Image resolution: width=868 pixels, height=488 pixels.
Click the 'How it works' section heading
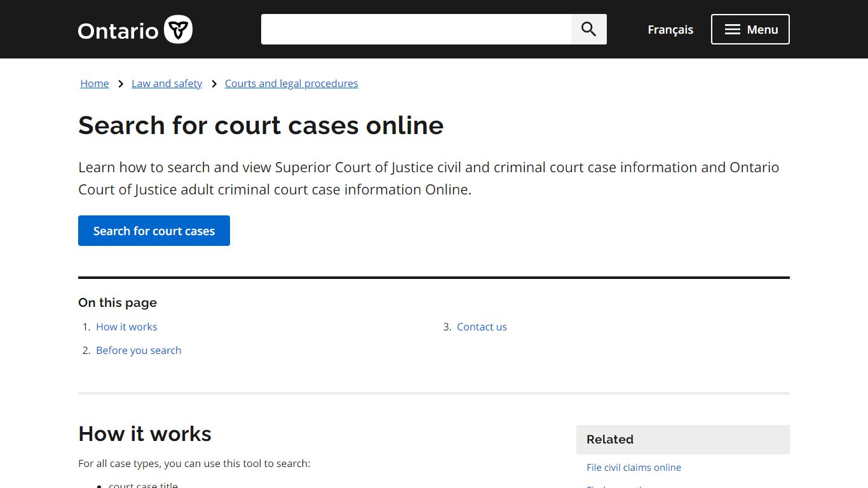[x=145, y=434]
